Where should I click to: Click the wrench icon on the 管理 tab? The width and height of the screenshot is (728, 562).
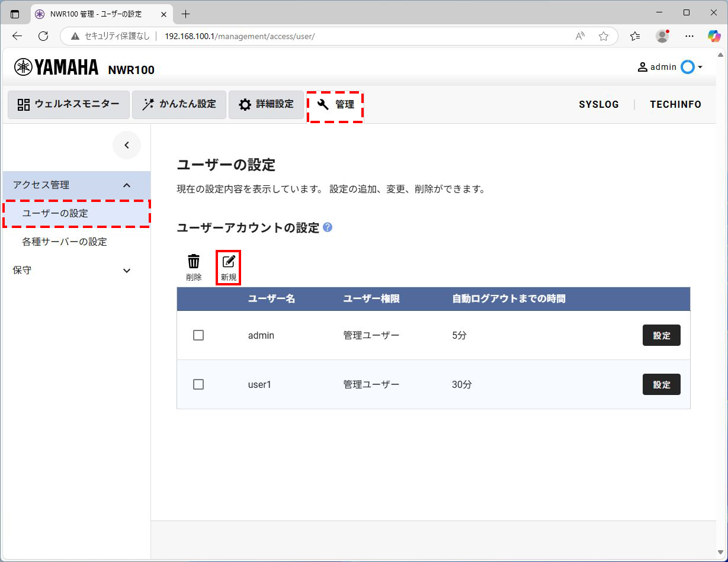(x=322, y=104)
